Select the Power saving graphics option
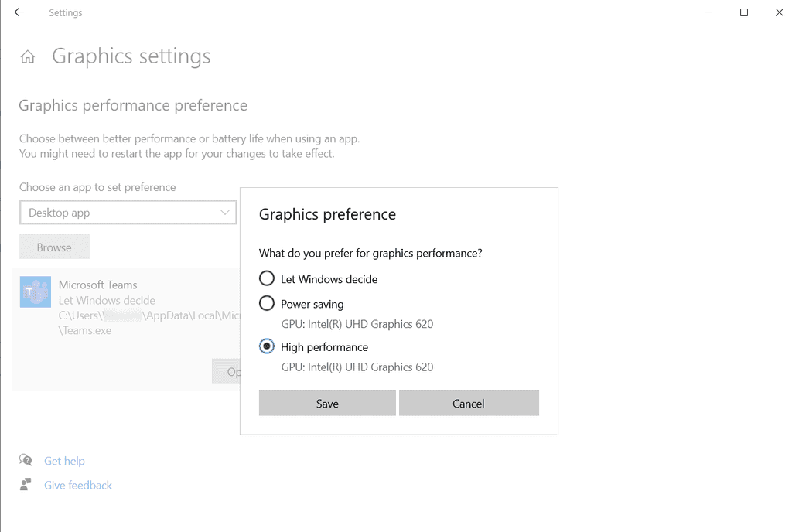 pos(266,304)
